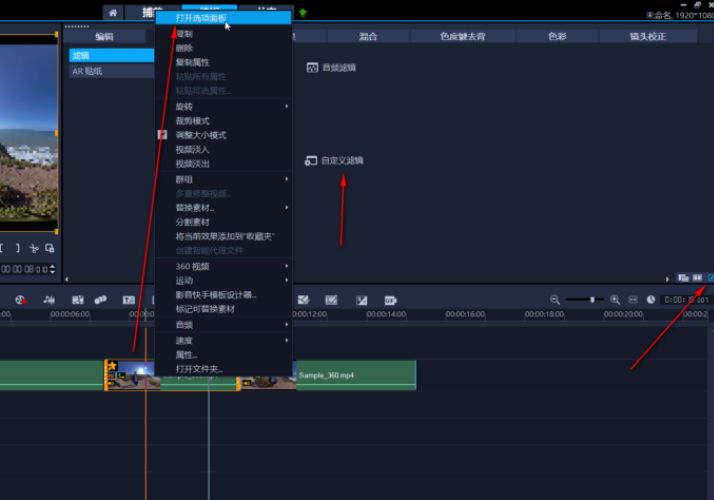Image resolution: width=714 pixels, height=500 pixels.
Task: Zoom in timeline with magnifier plus
Action: coord(616,300)
